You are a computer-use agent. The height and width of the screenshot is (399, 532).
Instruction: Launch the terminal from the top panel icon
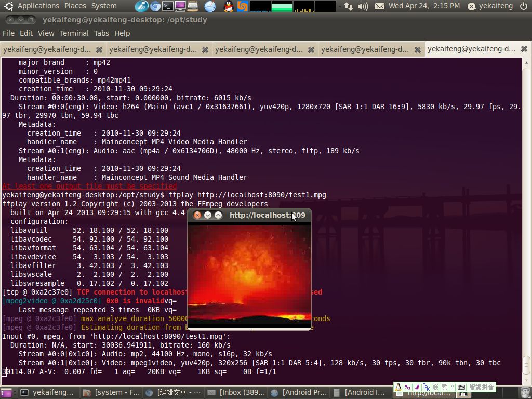168,6
